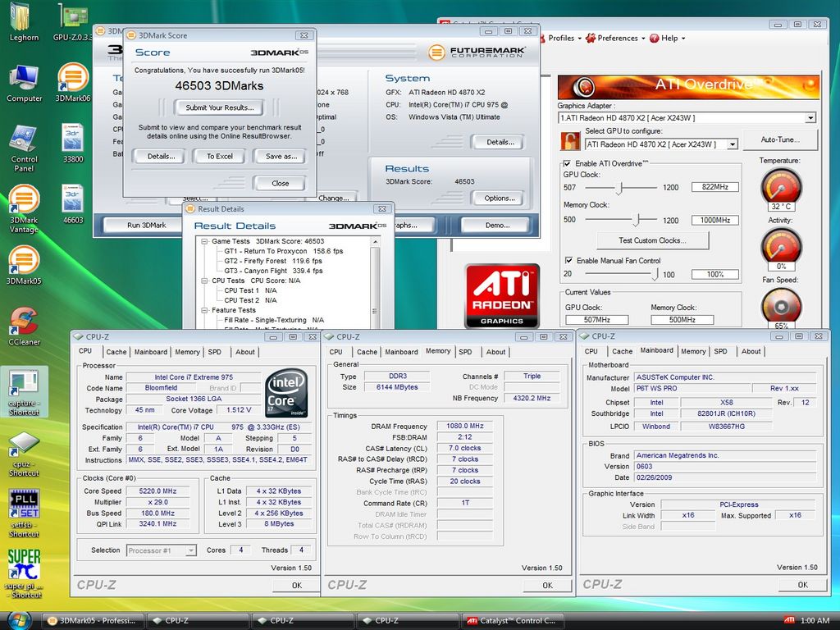Open the Help menu in Catalyst

[668, 38]
